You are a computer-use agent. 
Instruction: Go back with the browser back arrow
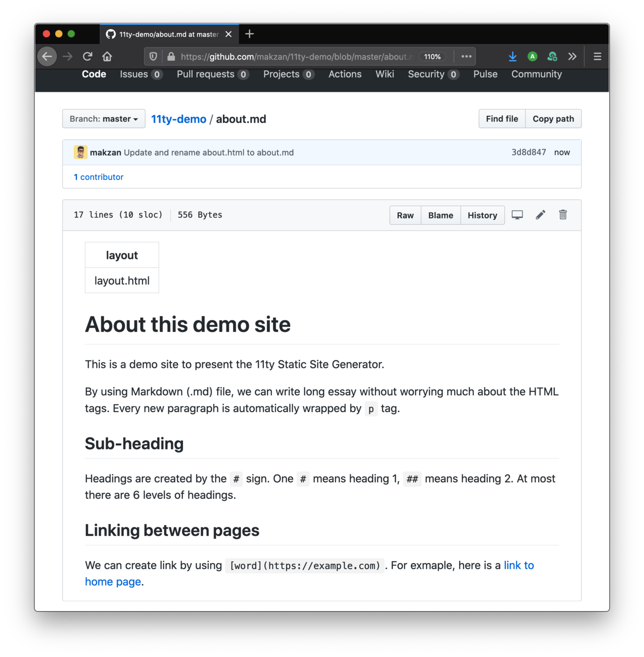click(47, 56)
